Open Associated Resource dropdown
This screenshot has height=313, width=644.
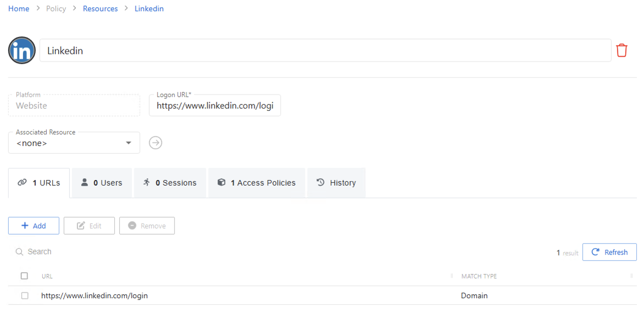pos(74,143)
